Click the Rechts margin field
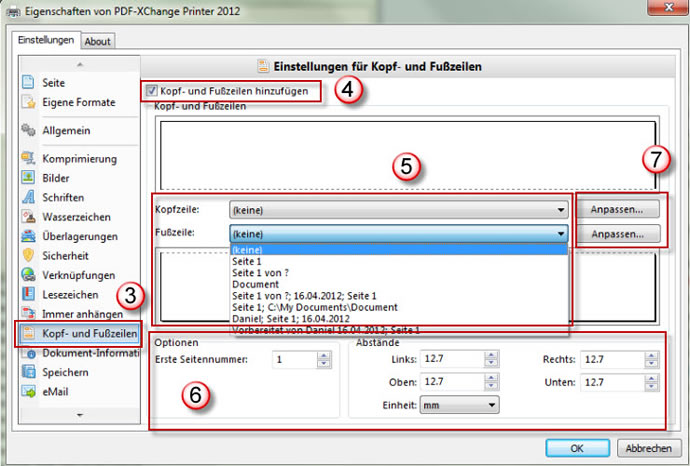Viewport: 690px width, 466px height. (613, 360)
